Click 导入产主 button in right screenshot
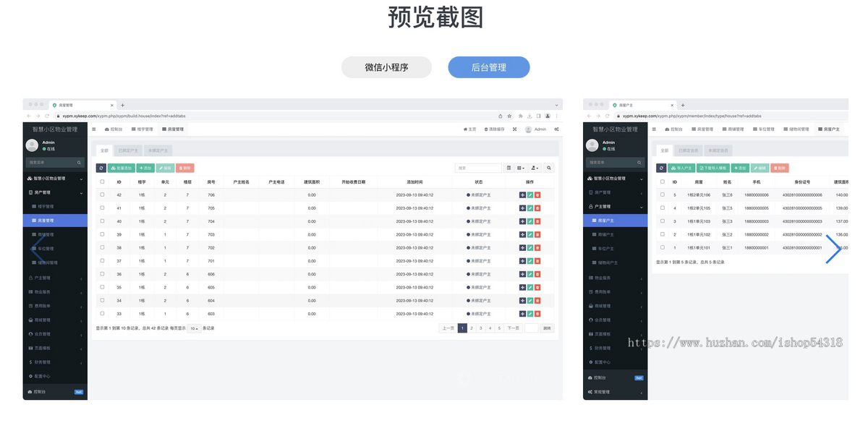 [681, 168]
